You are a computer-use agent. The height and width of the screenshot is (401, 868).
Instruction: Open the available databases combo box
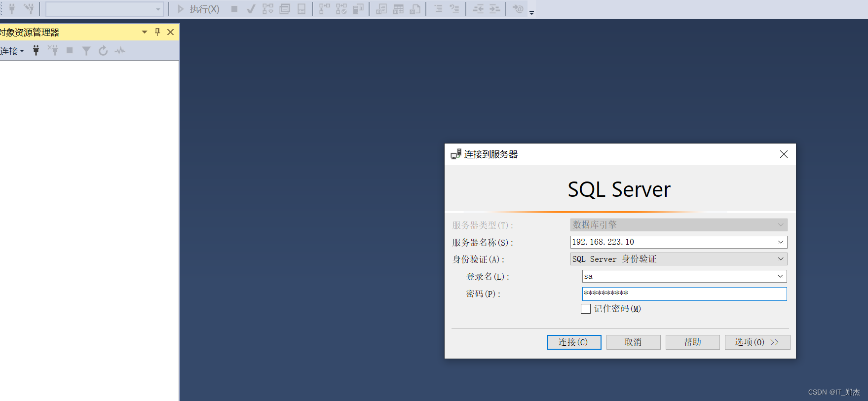pos(105,9)
